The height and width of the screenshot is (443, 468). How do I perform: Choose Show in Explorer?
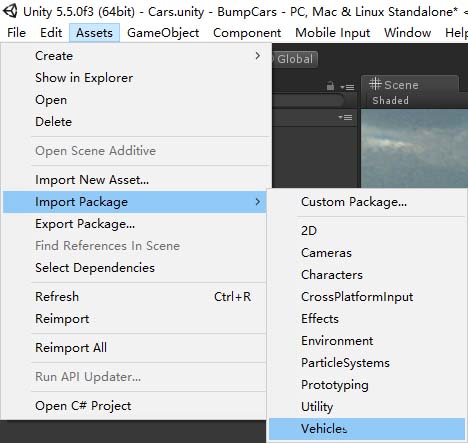click(x=134, y=78)
